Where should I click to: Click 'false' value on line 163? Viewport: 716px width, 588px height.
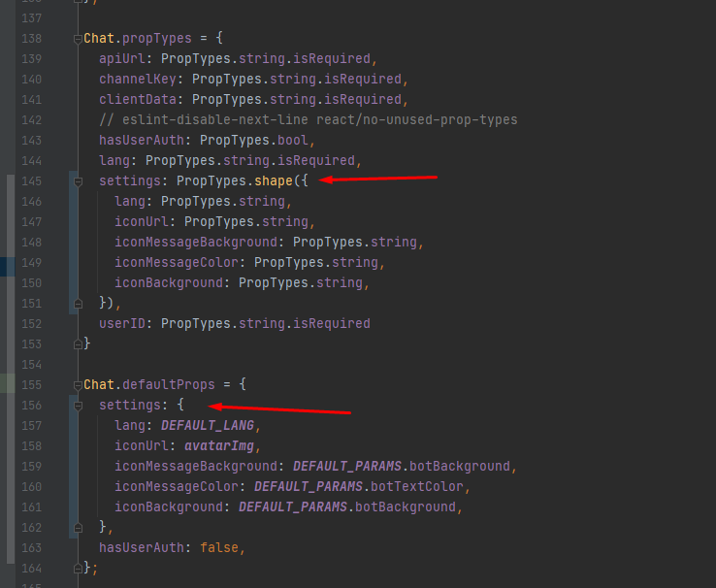click(x=219, y=548)
